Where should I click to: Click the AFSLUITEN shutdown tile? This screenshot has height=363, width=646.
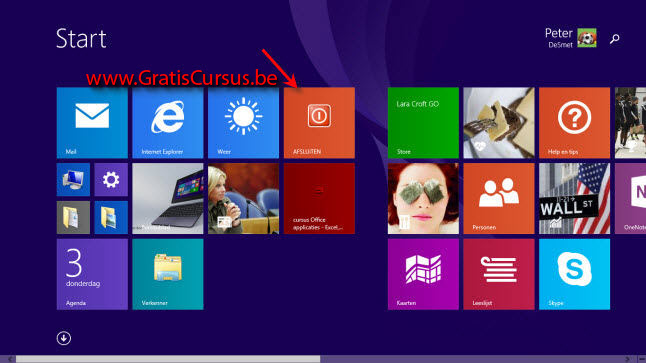[x=319, y=123]
